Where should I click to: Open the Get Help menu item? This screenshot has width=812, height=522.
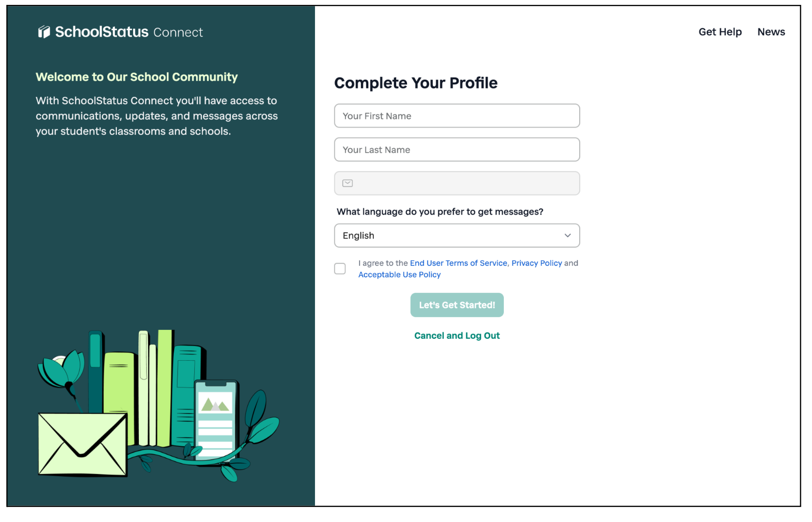coord(720,32)
